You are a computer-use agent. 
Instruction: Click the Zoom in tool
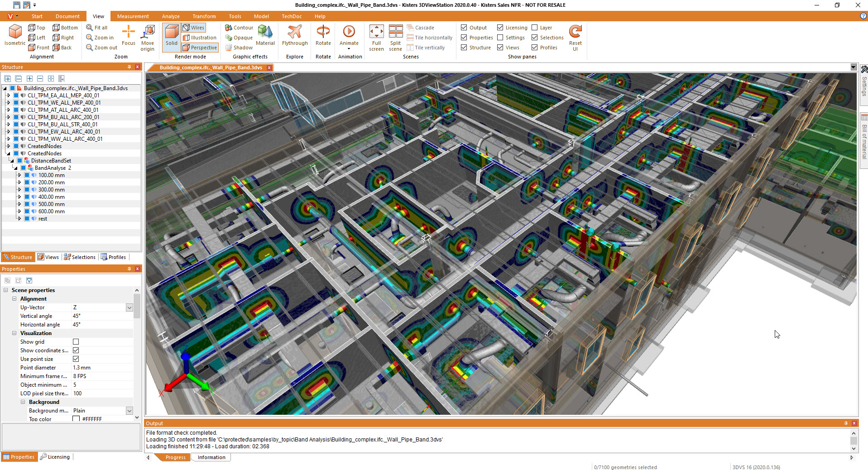click(100, 38)
